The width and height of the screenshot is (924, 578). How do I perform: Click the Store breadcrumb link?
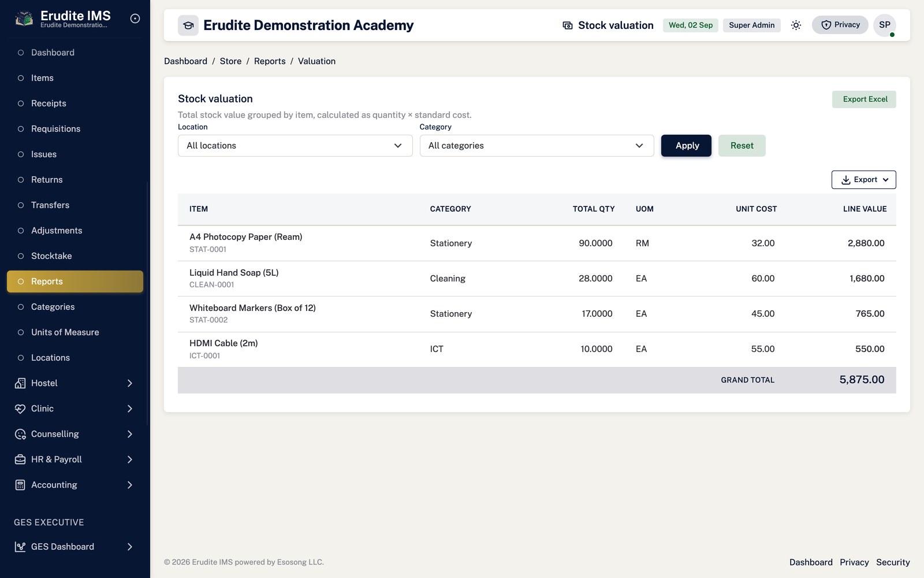[230, 61]
